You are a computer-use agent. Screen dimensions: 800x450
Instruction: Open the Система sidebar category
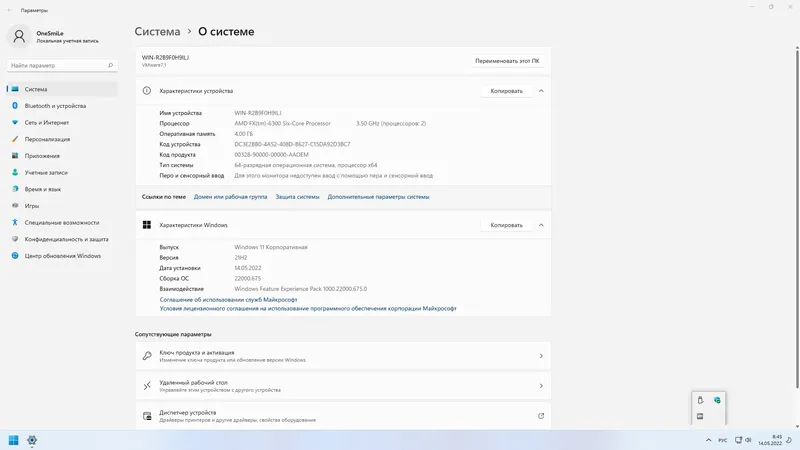62,89
